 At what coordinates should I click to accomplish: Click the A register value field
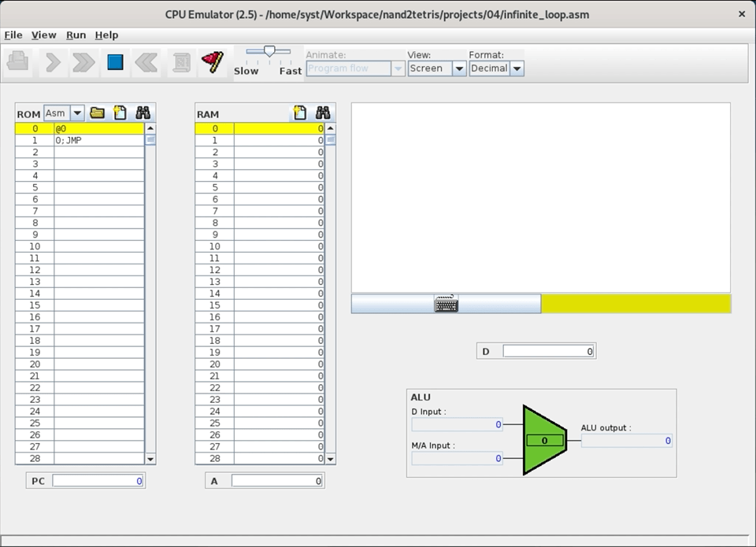pyautogui.click(x=276, y=481)
